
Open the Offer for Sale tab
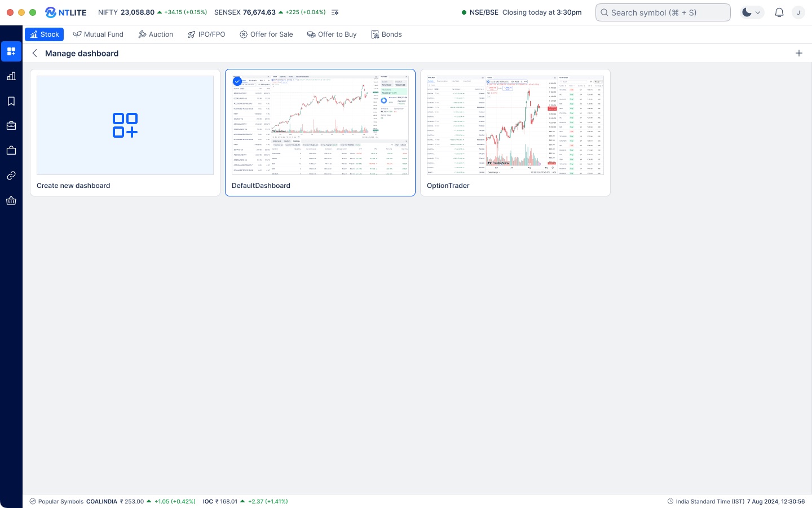pyautogui.click(x=266, y=34)
